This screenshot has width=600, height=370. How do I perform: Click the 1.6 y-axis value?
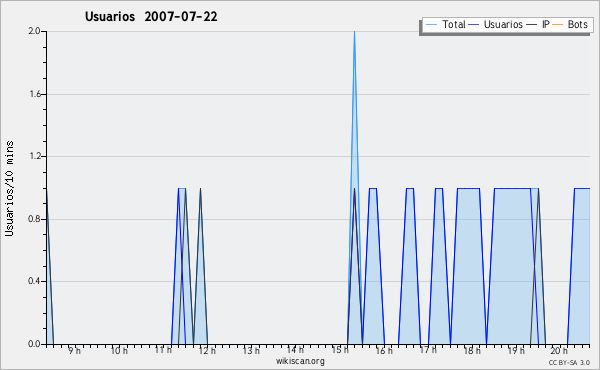click(34, 94)
